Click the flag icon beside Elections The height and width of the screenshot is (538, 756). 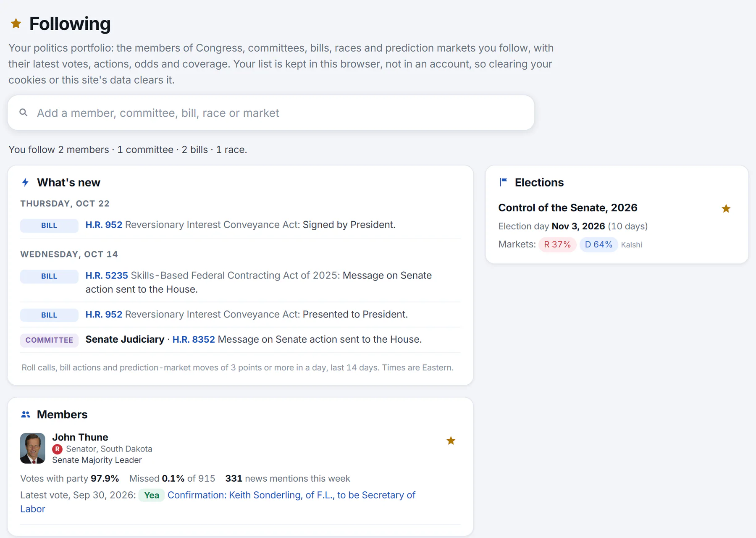pyautogui.click(x=503, y=182)
